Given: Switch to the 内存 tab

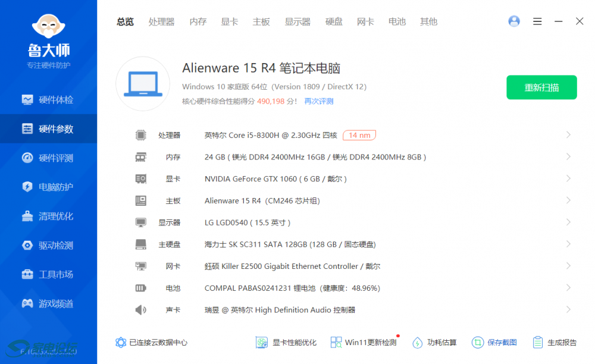Looking at the screenshot, I should (x=198, y=21).
